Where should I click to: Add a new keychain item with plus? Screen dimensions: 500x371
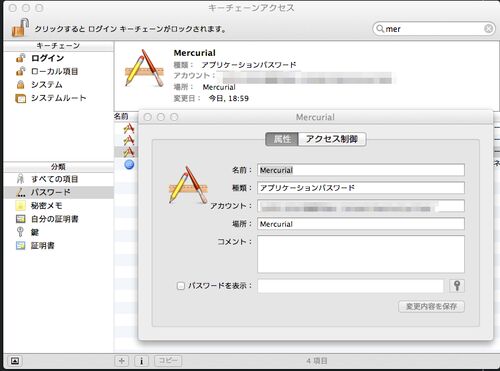pos(122,361)
